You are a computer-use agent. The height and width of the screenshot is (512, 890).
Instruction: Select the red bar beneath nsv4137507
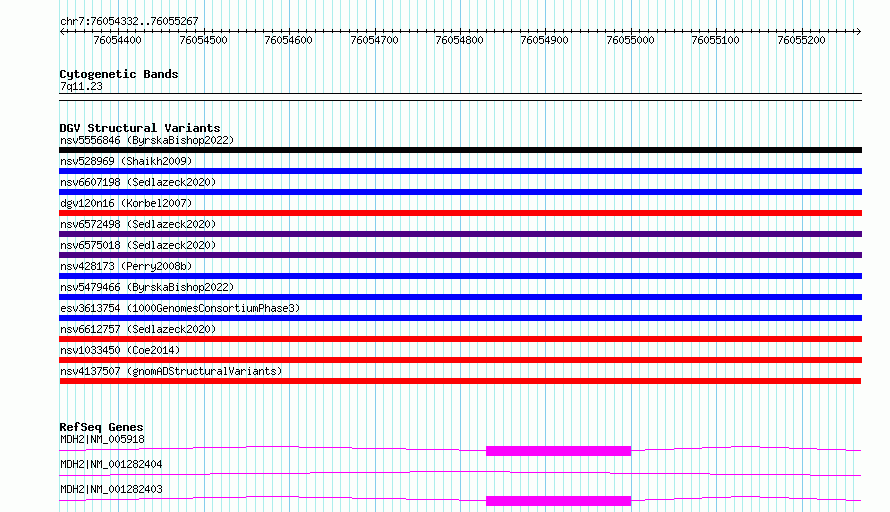[x=460, y=381]
